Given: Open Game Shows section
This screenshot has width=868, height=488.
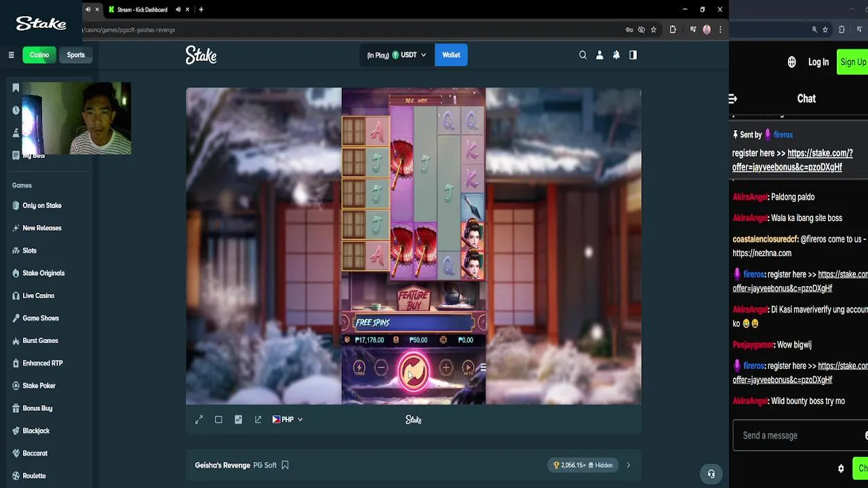Looking at the screenshot, I should coord(41,318).
